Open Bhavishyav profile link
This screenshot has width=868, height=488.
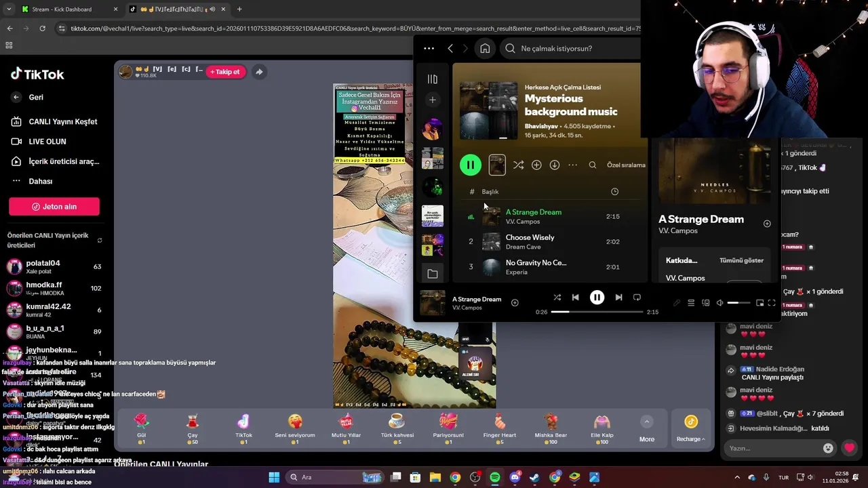pos(540,126)
